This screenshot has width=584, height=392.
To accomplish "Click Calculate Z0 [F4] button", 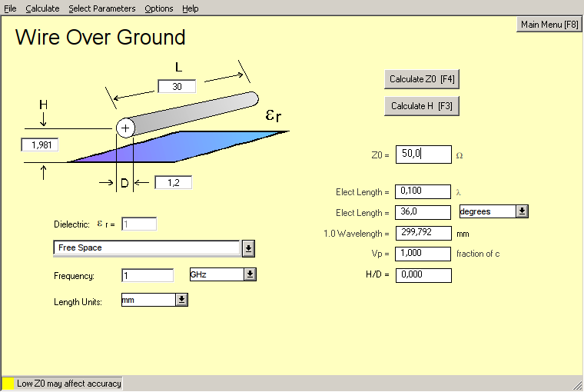I will pyautogui.click(x=422, y=79).
